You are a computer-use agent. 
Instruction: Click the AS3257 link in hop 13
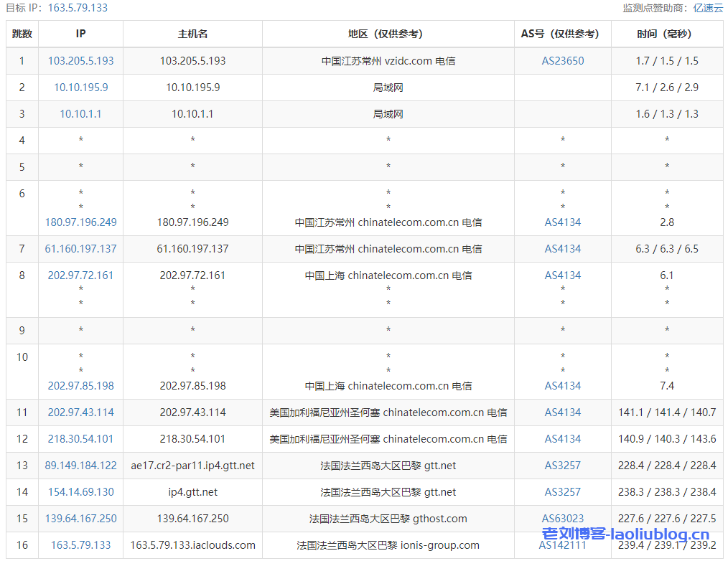562,466
